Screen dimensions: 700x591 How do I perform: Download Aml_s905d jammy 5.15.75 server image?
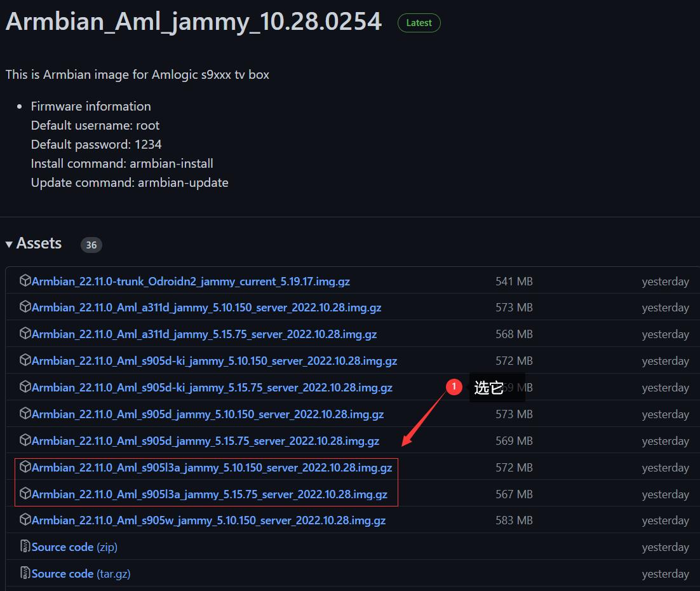point(205,441)
